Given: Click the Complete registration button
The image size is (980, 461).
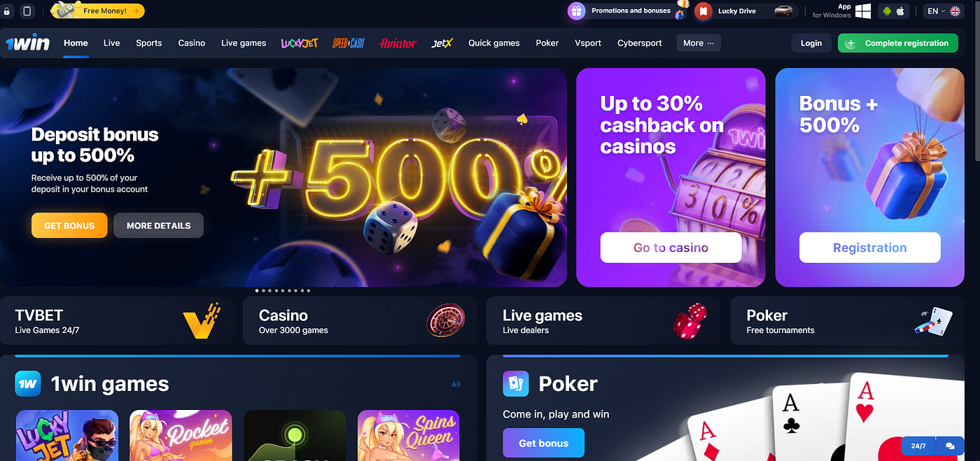Looking at the screenshot, I should [898, 43].
